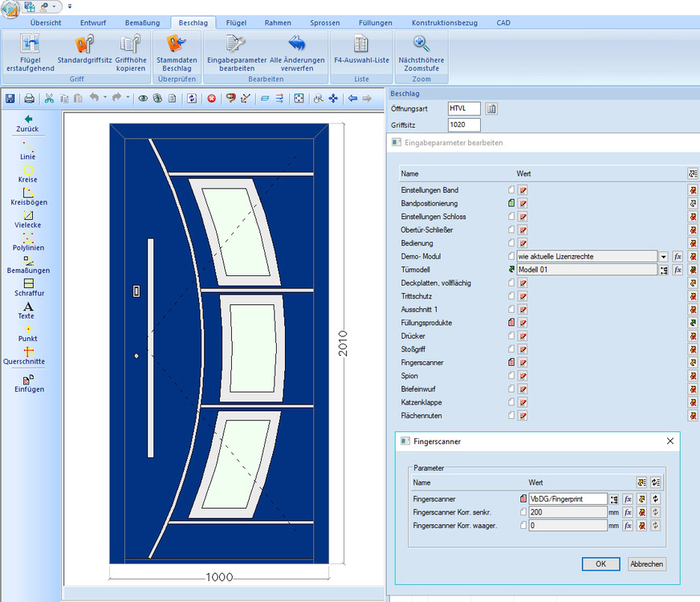Open the undo history dropdown arrow

tap(105, 99)
